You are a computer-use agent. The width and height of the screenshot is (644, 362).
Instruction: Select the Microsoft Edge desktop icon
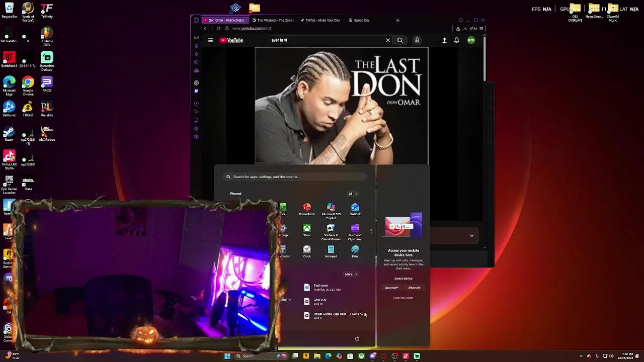[x=9, y=86]
